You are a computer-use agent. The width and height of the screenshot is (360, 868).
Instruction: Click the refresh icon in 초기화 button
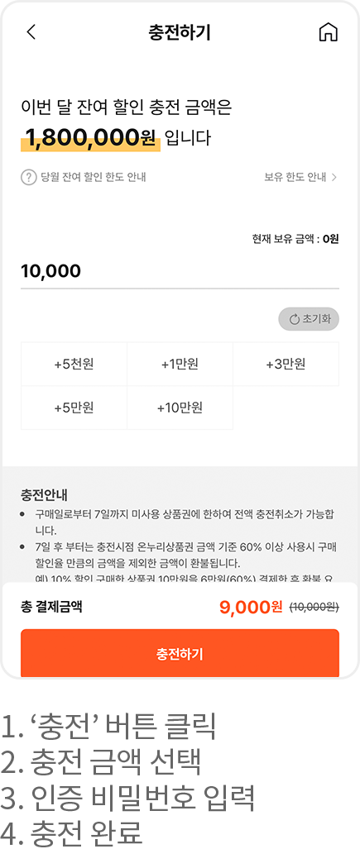[294, 319]
